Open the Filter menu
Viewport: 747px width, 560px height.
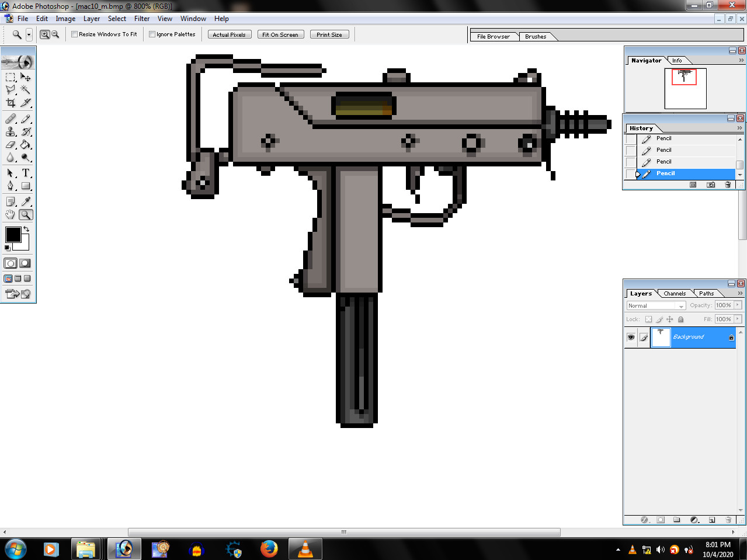tap(142, 19)
